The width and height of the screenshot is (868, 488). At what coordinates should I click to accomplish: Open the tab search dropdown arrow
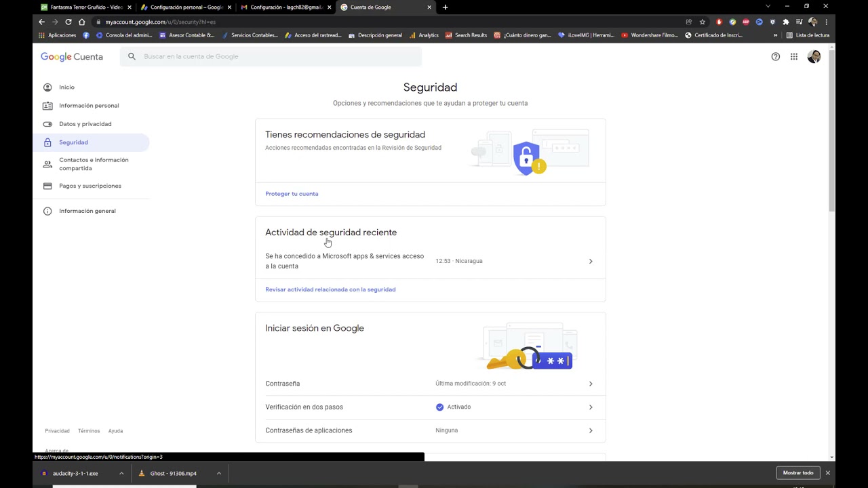[768, 7]
